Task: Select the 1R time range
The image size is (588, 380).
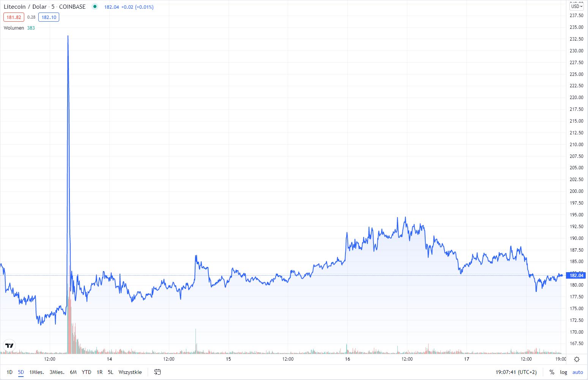Action: (99, 372)
